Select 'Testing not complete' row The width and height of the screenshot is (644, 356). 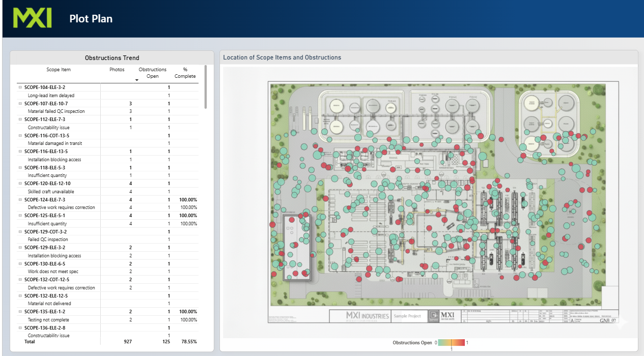point(107,320)
